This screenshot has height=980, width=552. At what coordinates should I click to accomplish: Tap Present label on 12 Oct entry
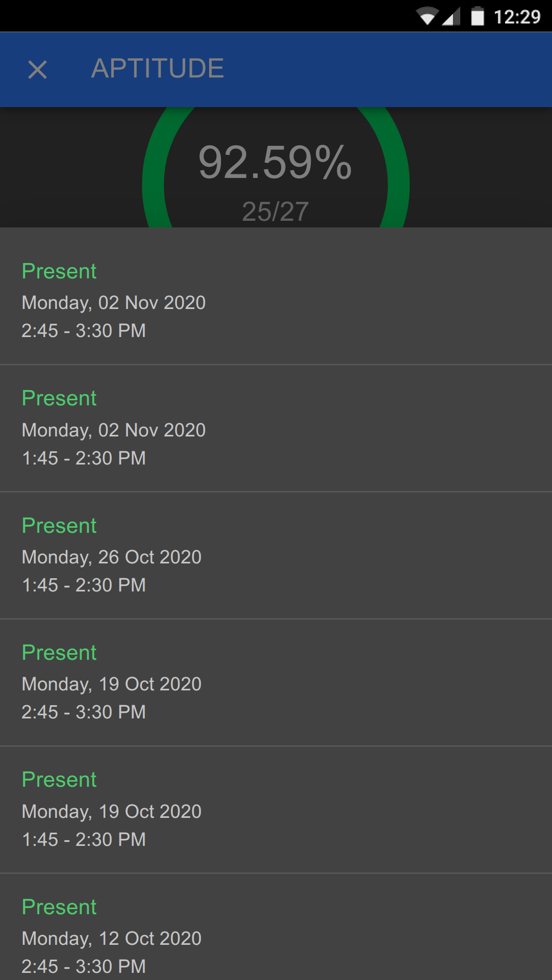(59, 907)
